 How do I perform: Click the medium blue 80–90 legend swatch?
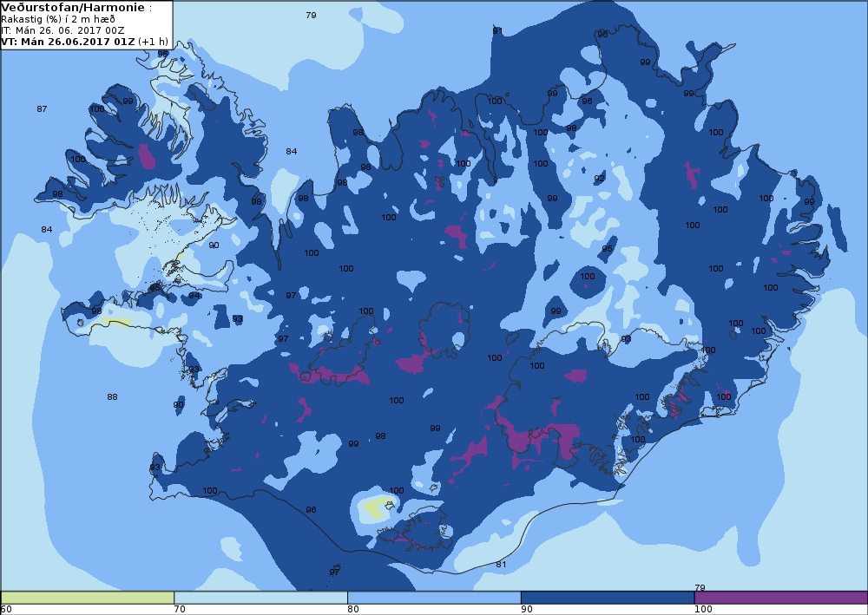[x=434, y=598]
